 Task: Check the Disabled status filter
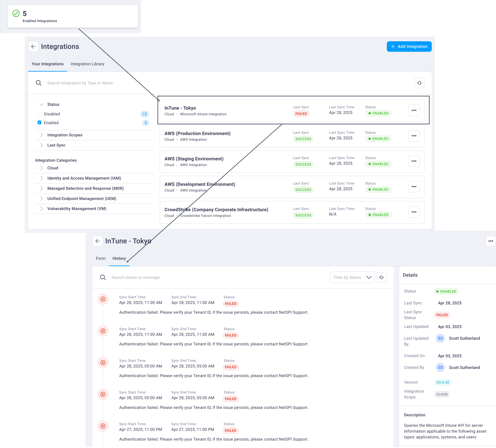[x=39, y=114]
